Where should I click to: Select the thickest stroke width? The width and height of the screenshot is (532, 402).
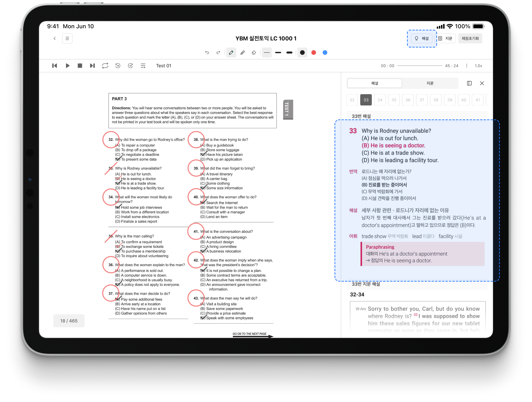tap(289, 53)
